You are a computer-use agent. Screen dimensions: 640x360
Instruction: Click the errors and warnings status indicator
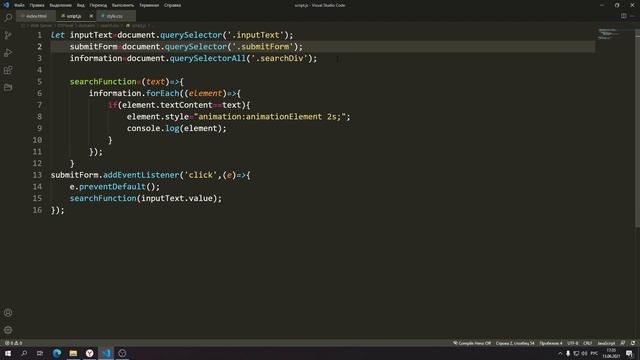coord(13,343)
